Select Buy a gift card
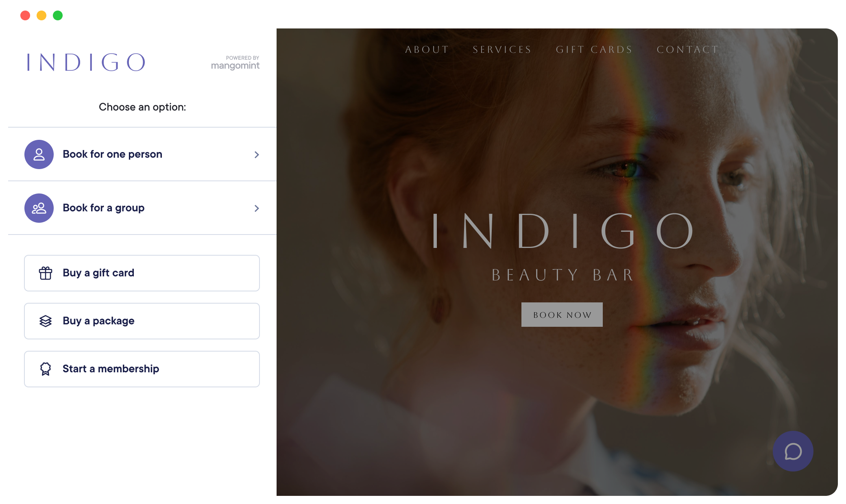Screen dimensions: 846x504 [142, 273]
